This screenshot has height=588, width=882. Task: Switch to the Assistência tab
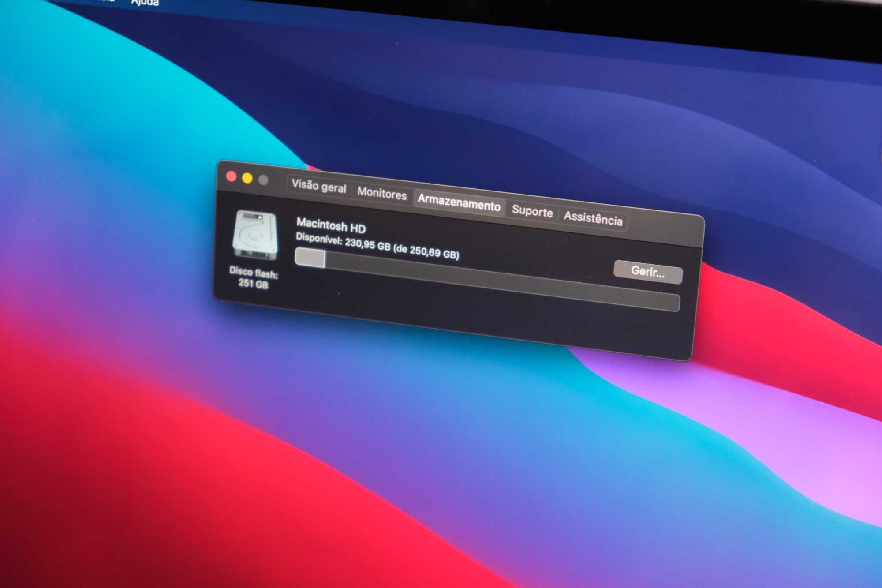pos(593,218)
